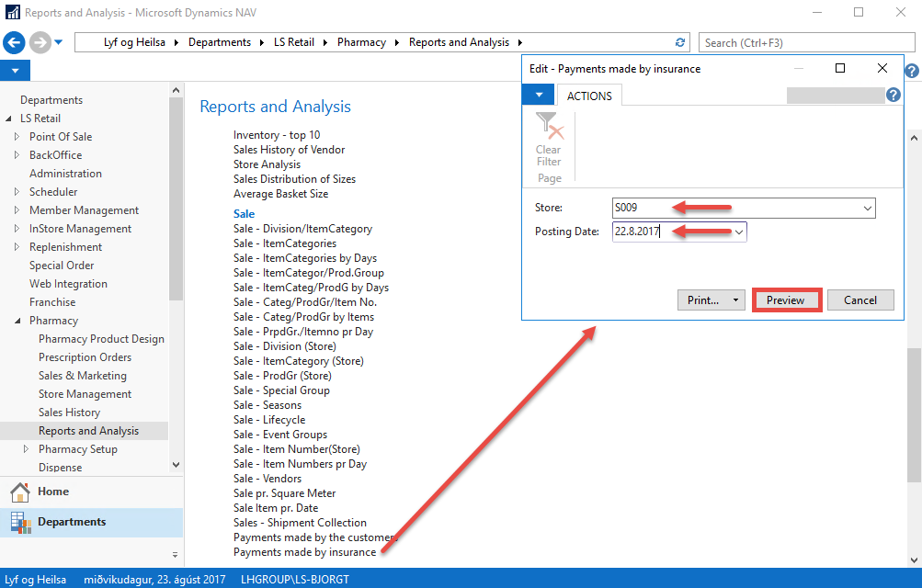Click the refresh icon in address bar
This screenshot has height=588, width=922.
(680, 42)
